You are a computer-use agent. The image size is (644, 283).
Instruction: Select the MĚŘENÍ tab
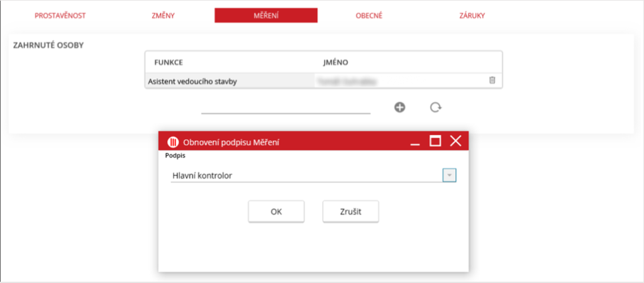[265, 16]
